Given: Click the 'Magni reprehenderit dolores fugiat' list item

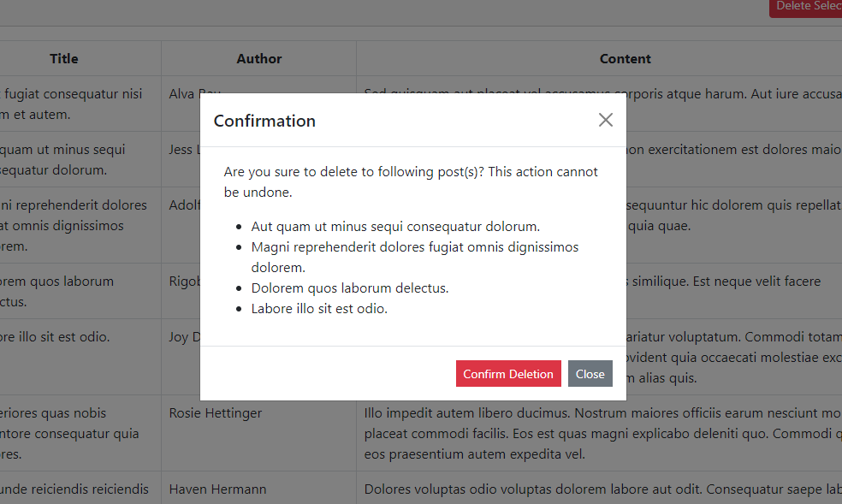Looking at the screenshot, I should click(x=414, y=257).
